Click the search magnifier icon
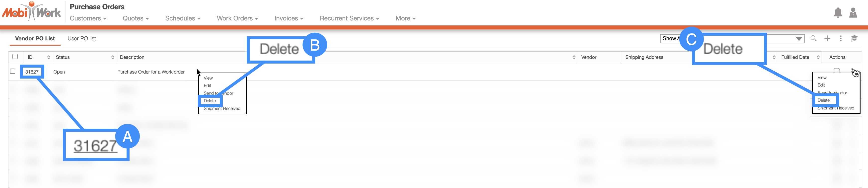The height and width of the screenshot is (188, 868). 813,38
